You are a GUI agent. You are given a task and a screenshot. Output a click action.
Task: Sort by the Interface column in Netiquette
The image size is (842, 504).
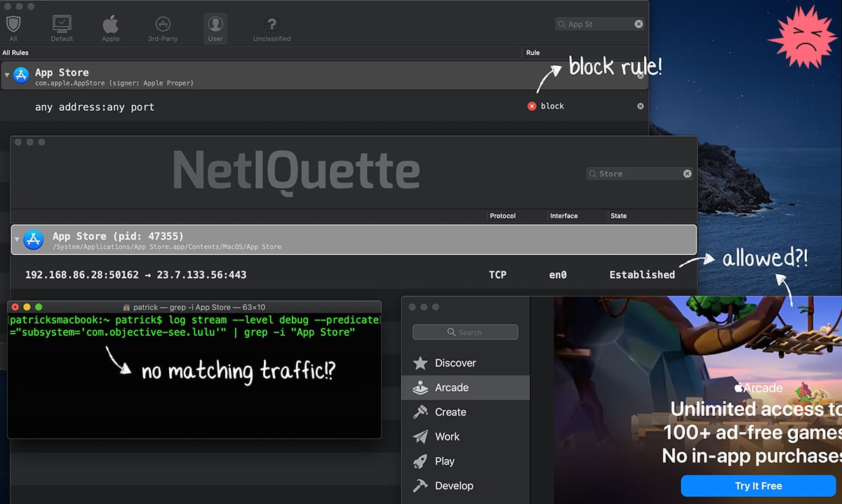pos(564,216)
